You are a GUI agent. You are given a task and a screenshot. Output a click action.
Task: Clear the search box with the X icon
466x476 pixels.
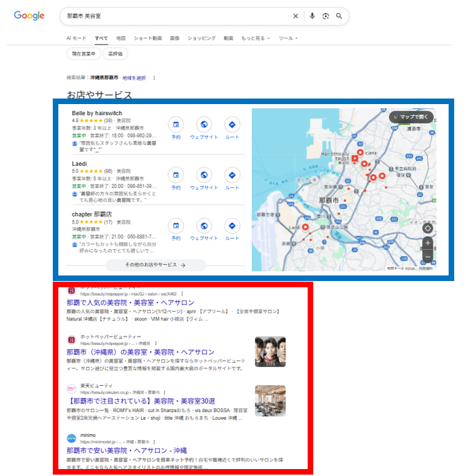coord(295,16)
